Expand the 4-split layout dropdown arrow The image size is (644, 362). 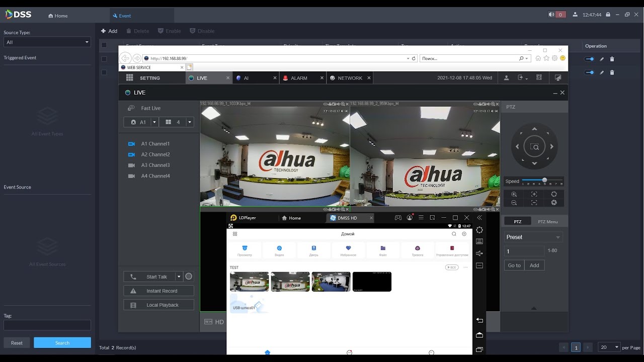pos(190,122)
